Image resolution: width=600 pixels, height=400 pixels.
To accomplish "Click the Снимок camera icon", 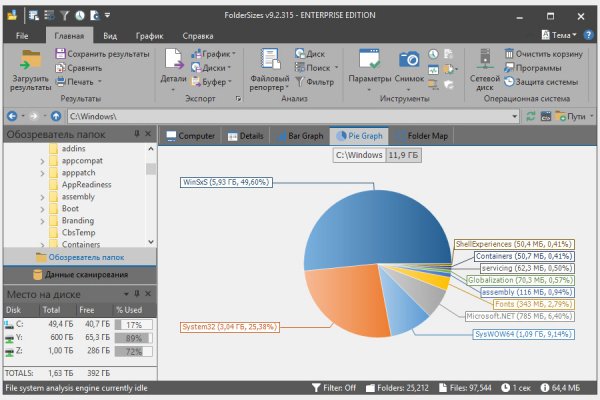I will (x=409, y=59).
